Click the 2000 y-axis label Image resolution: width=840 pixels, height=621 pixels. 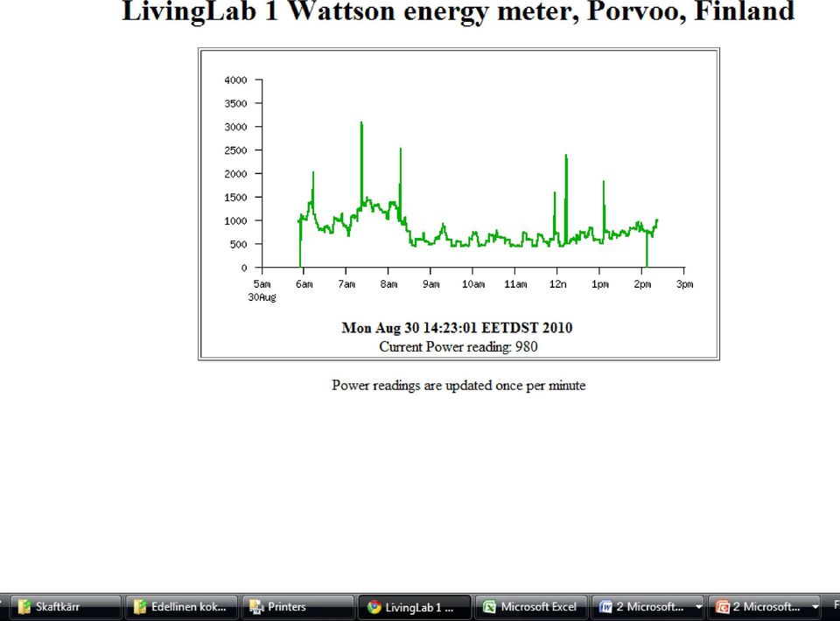pos(235,174)
